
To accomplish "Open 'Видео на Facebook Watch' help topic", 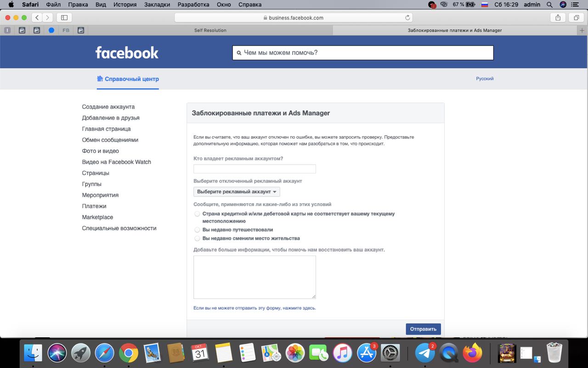I will [116, 162].
